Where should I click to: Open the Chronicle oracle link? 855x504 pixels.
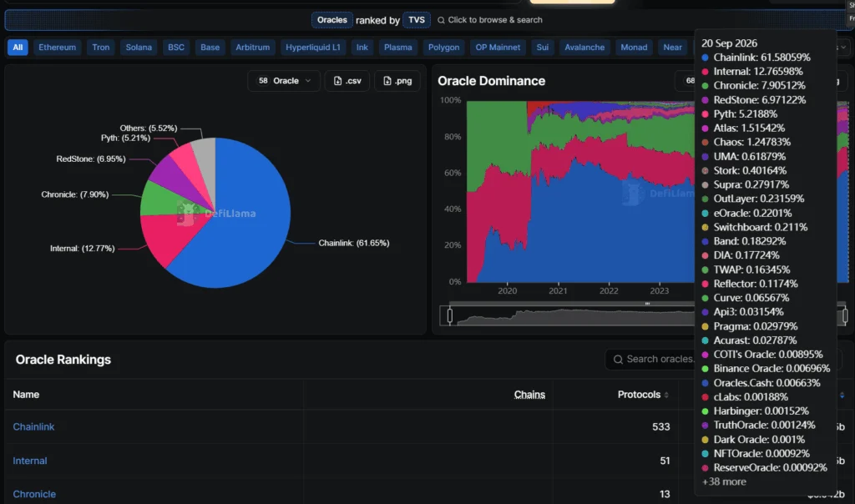[34, 494]
